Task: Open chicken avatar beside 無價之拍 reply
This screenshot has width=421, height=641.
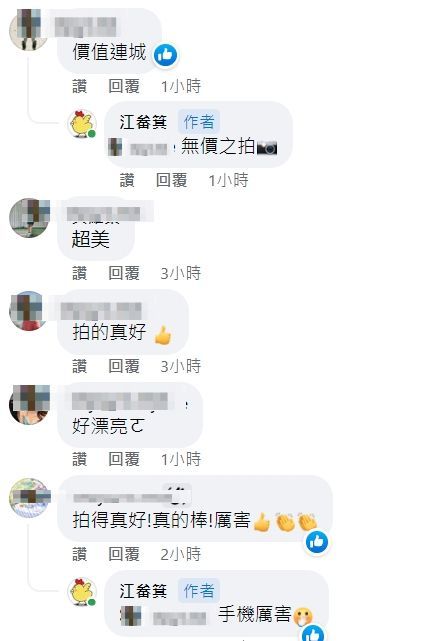Action: tap(82, 123)
